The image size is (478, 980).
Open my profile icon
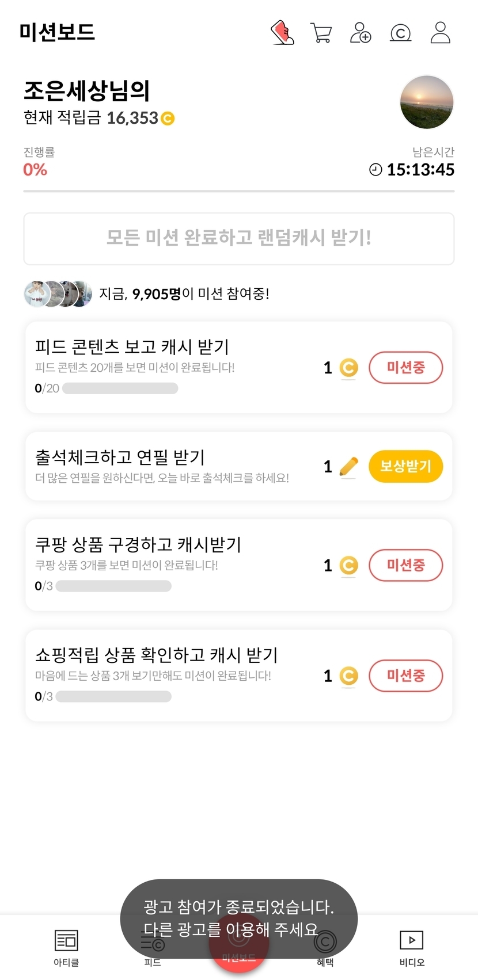click(441, 33)
